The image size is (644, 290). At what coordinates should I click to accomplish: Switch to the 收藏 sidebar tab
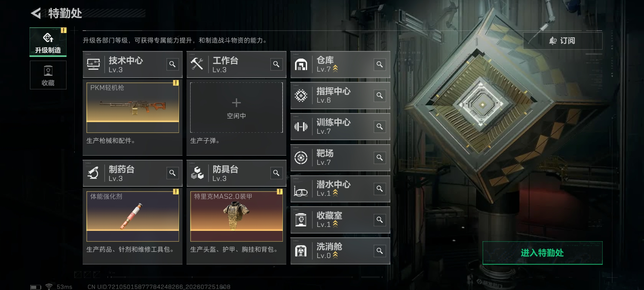(x=48, y=75)
